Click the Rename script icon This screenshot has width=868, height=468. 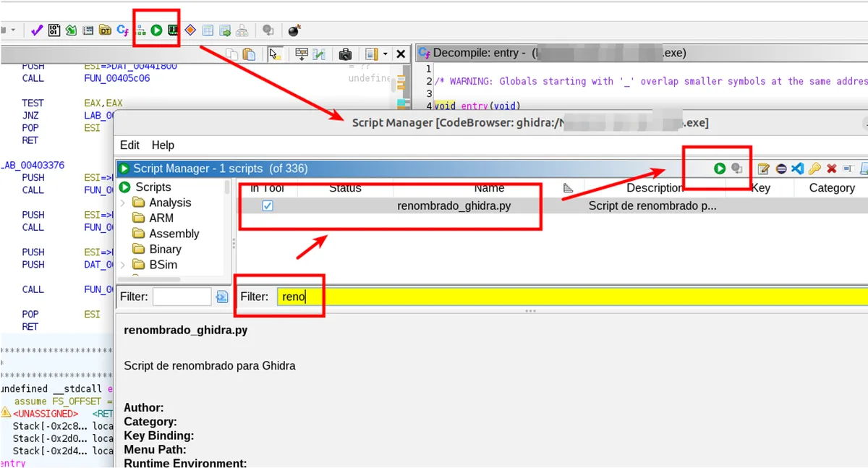click(x=848, y=169)
